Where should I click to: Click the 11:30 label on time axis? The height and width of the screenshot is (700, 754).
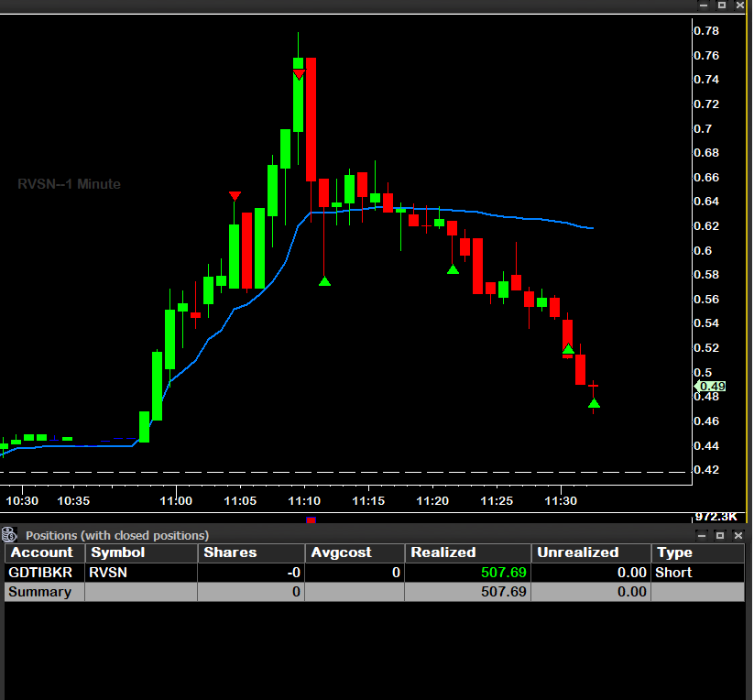click(x=561, y=501)
